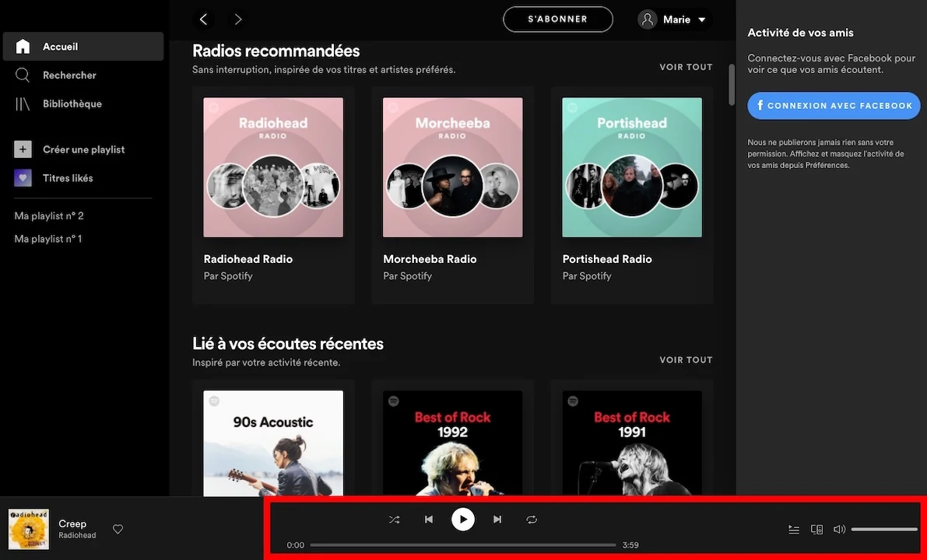
Task: Click the main content vertical scrollbar
Action: click(x=732, y=86)
